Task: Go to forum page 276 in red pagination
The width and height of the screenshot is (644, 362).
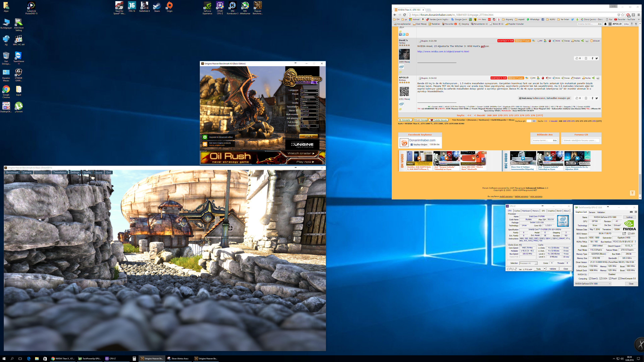Action: coord(533,115)
